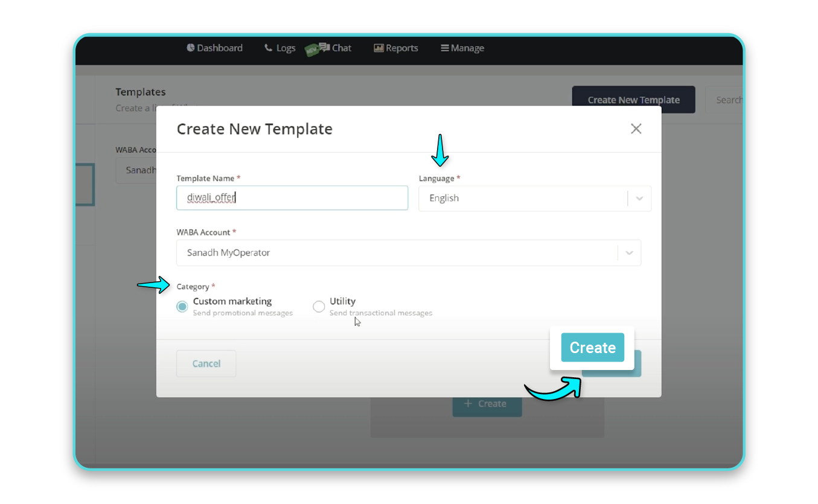This screenshot has height=504, width=818.
Task: Select the Utility category option
Action: [x=319, y=307]
